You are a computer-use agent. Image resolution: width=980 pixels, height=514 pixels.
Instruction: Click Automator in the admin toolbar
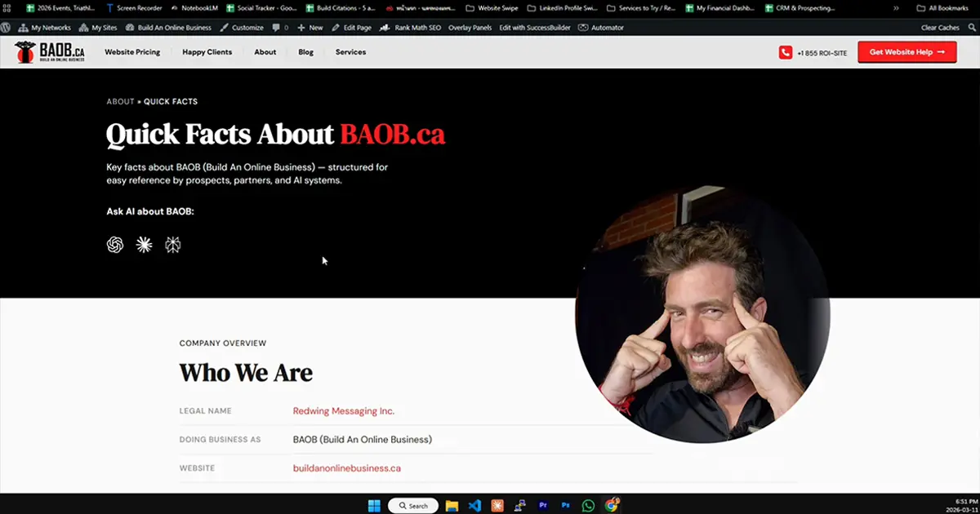pos(602,27)
